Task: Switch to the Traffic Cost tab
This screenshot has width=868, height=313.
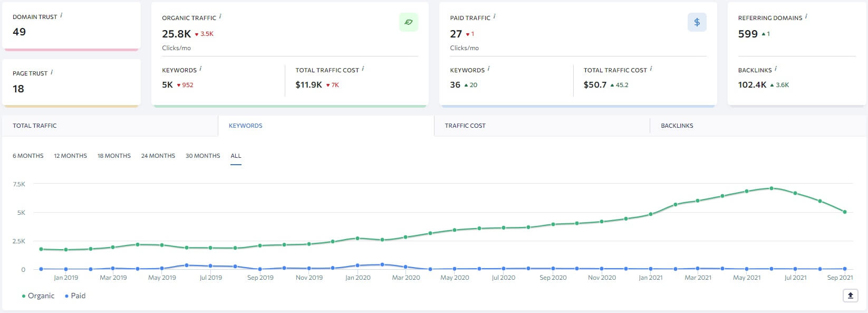Action: coord(465,126)
